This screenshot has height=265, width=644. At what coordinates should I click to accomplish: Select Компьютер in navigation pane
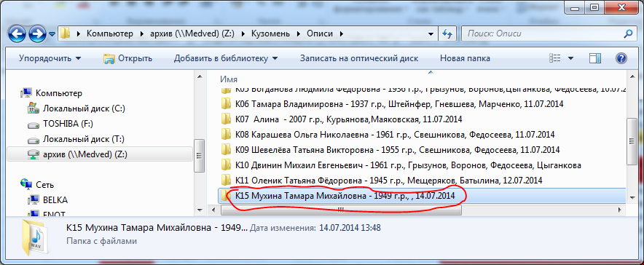coord(59,93)
